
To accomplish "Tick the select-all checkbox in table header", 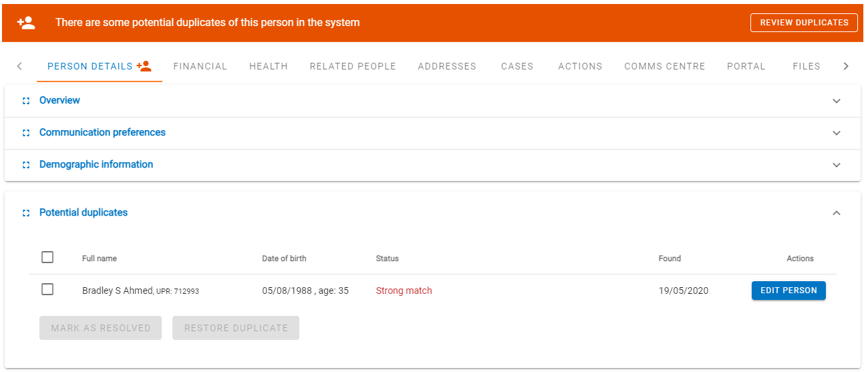I will [x=47, y=257].
